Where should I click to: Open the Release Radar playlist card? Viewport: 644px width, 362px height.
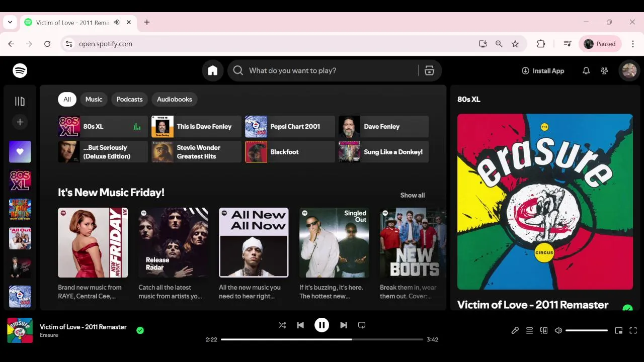(x=174, y=254)
